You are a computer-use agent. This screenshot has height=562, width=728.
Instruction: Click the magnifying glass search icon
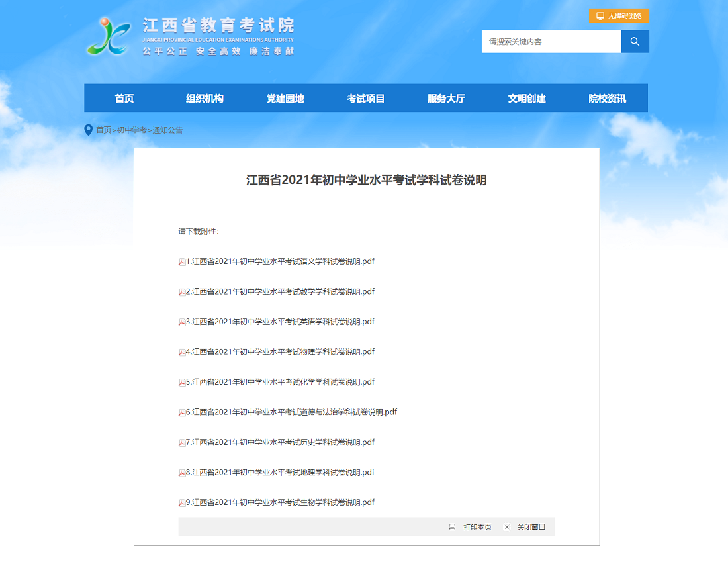click(634, 41)
